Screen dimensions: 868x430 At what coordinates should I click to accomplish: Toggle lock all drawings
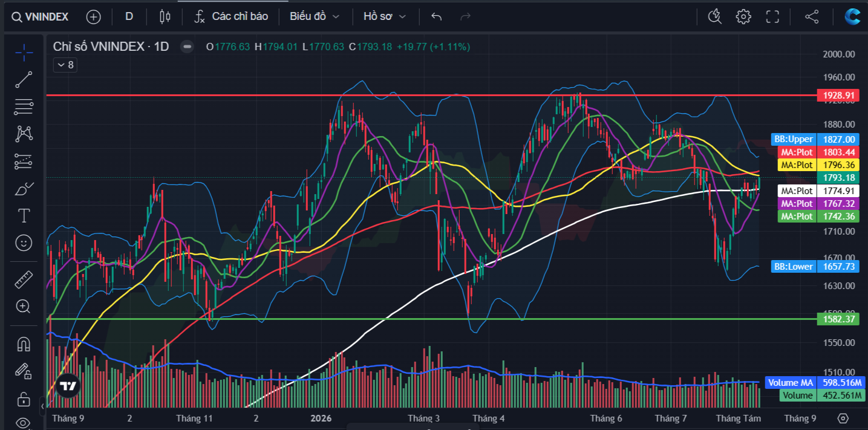(x=24, y=398)
